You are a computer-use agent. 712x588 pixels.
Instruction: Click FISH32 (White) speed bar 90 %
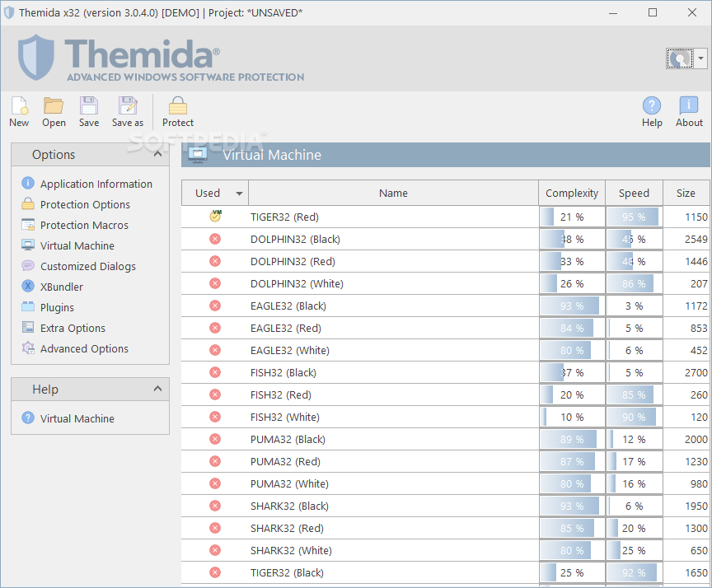[634, 417]
